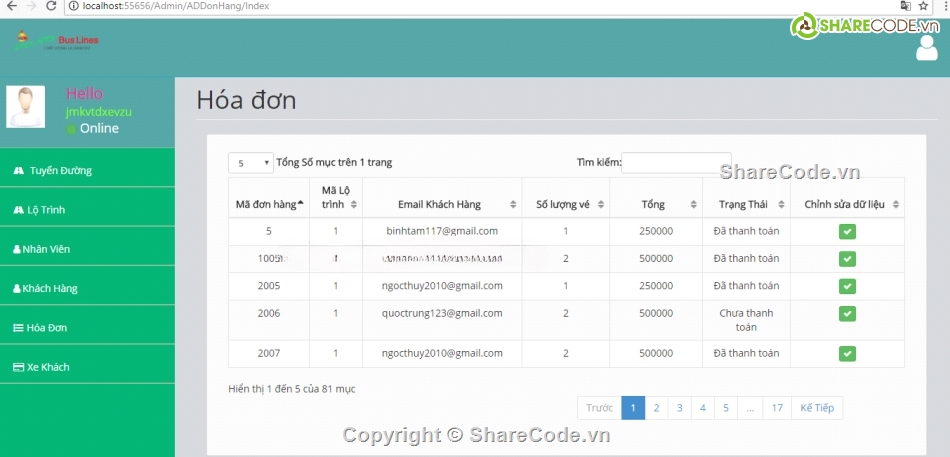Click Đã thanh toán status of order 5

click(746, 231)
